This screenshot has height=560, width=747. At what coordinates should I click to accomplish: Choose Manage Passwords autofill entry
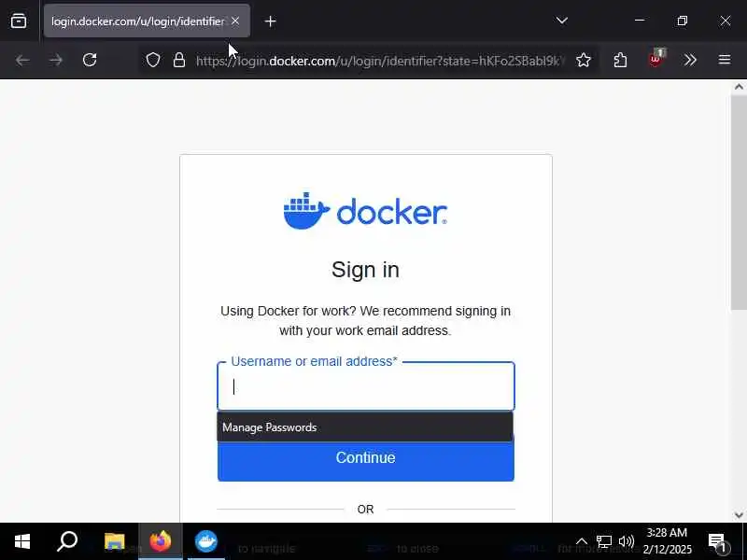coord(365,427)
